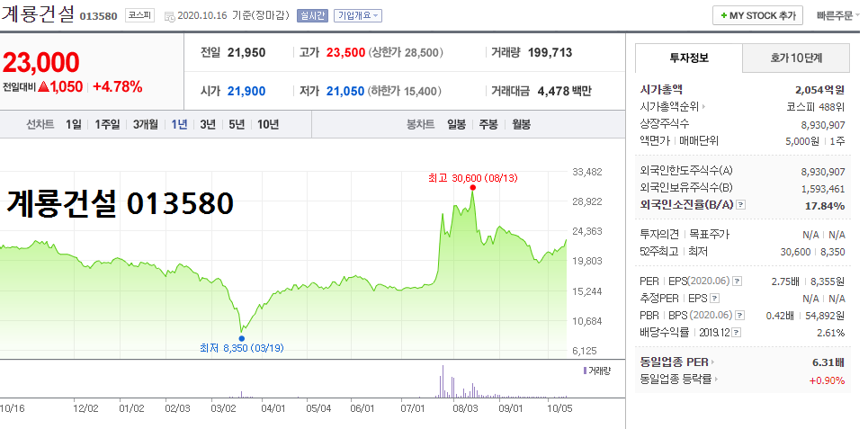Image resolution: width=868 pixels, height=429 pixels.
Task: Click the 고가 value 23,500
Action: 345,53
